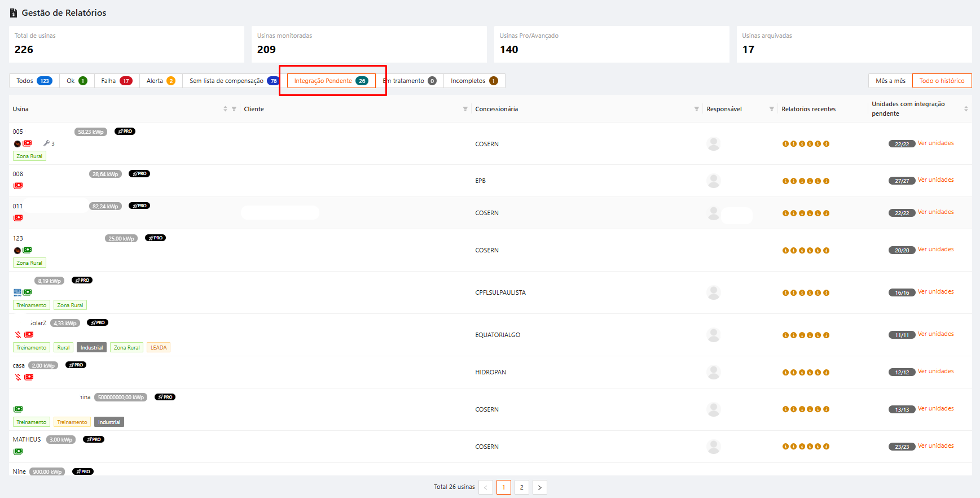
Task: Click the WEG inverter logo beside 8,19 kWp
Action: tap(17, 292)
